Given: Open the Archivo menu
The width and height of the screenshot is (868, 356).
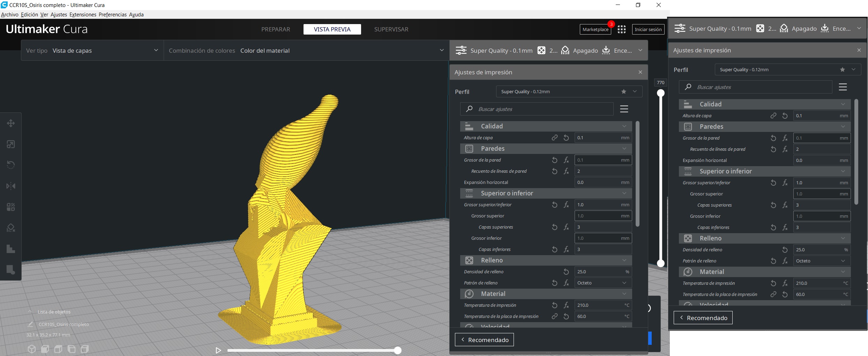Looking at the screenshot, I should (x=10, y=15).
